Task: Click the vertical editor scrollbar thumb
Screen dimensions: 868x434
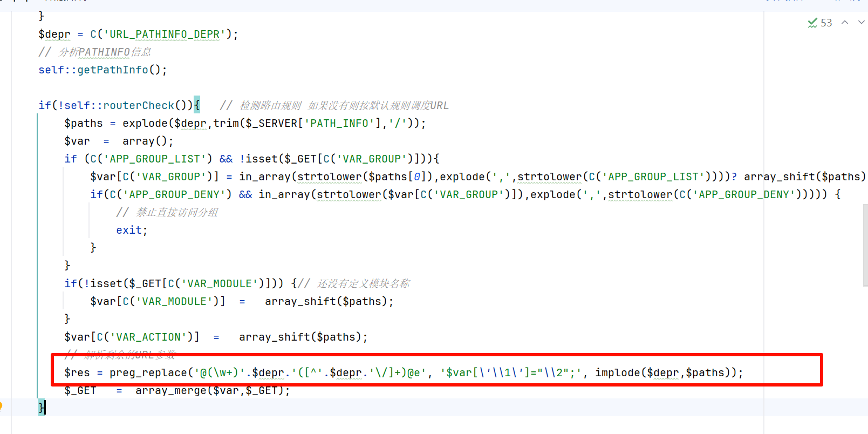Action: click(x=865, y=245)
